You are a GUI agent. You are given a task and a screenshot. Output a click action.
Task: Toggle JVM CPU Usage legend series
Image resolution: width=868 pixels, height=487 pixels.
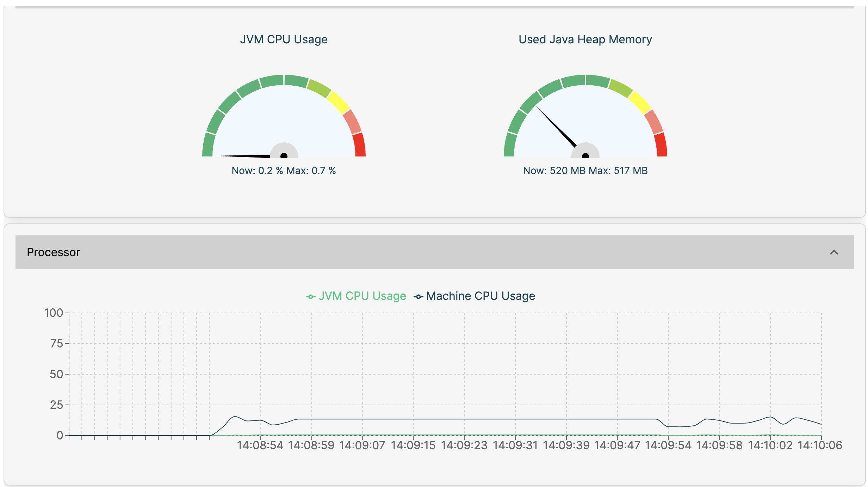tap(362, 296)
